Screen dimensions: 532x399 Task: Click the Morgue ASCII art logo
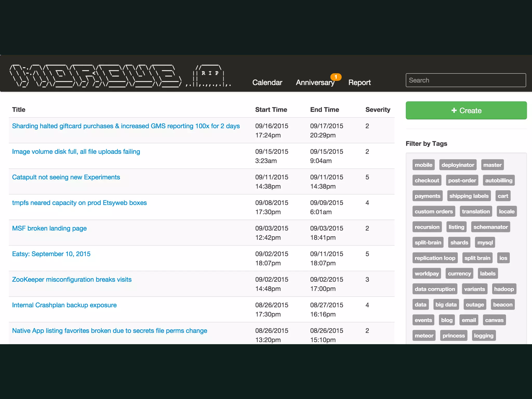[95, 76]
